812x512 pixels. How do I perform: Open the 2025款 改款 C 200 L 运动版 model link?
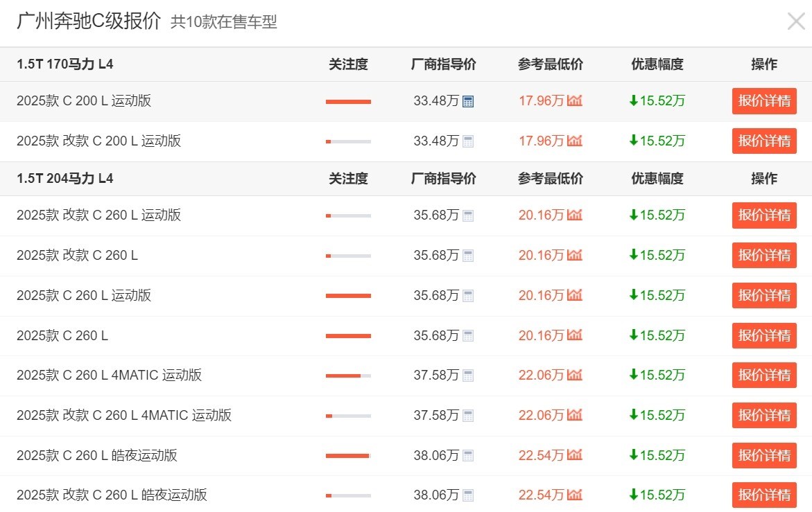98,141
